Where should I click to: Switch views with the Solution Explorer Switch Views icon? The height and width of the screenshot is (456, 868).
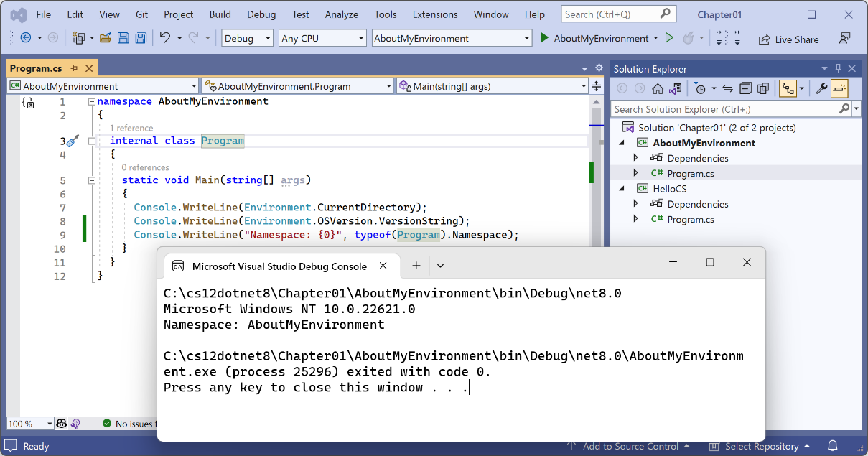click(675, 89)
